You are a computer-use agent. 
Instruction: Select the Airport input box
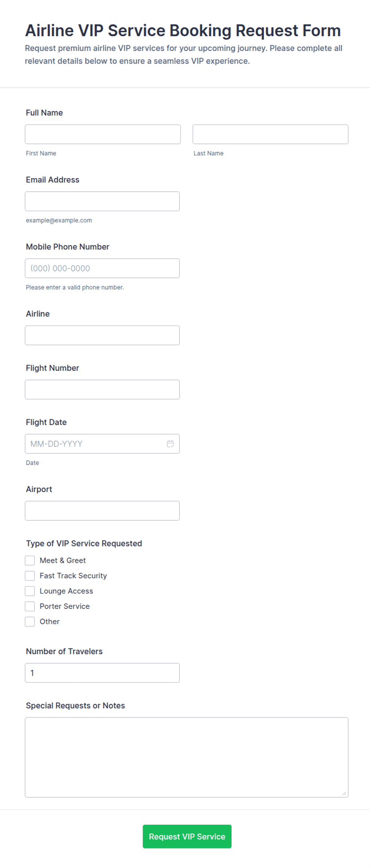102,511
